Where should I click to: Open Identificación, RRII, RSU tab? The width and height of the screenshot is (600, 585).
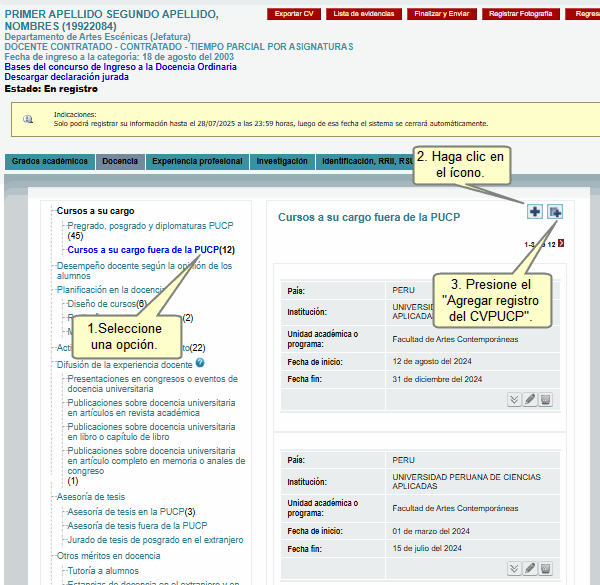click(365, 161)
